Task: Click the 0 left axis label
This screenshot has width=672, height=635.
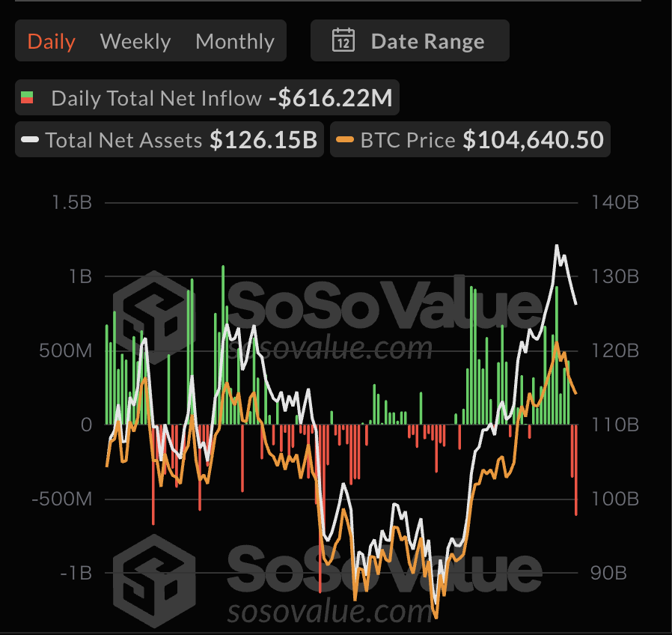Action: click(86, 425)
